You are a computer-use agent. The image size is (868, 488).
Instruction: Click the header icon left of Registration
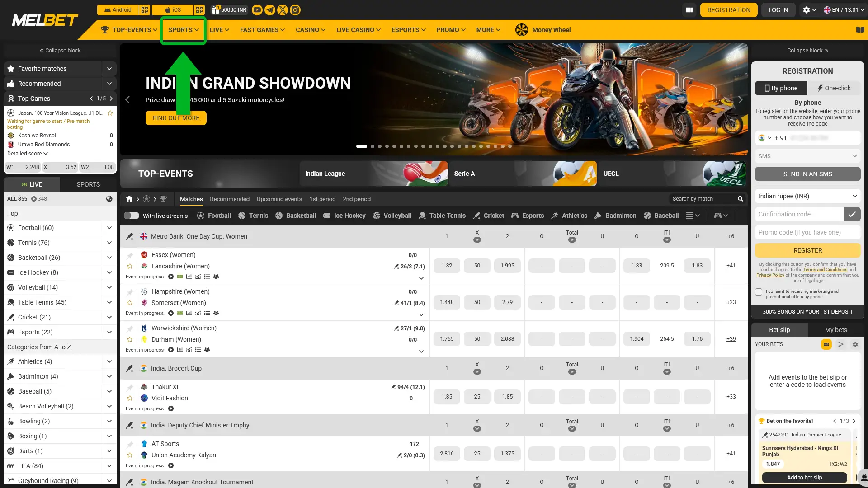coord(689,10)
